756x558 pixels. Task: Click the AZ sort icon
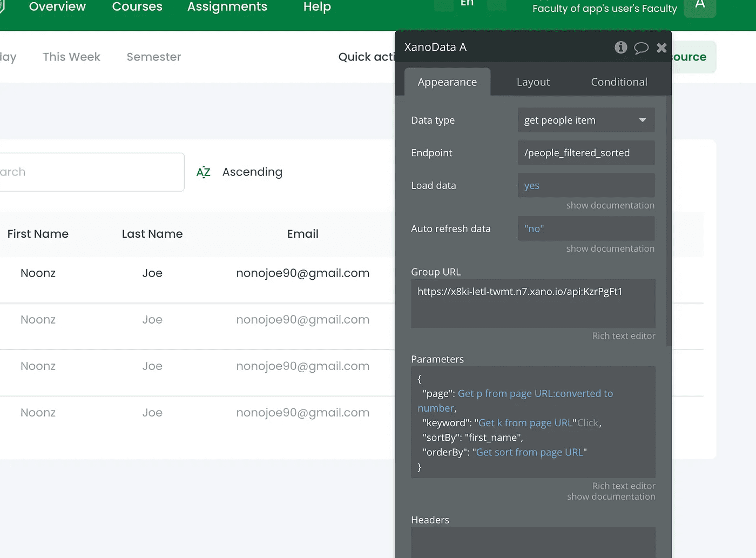click(x=204, y=172)
